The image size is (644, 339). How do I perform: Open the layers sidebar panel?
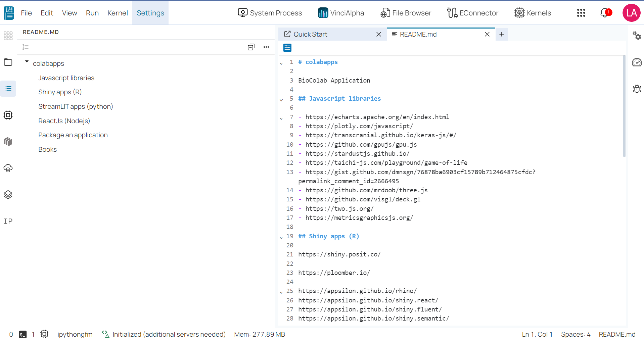[x=8, y=195]
